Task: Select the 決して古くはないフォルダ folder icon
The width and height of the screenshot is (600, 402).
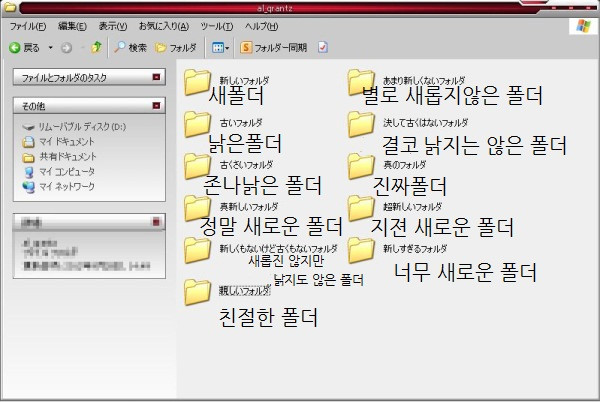Action: (x=361, y=124)
